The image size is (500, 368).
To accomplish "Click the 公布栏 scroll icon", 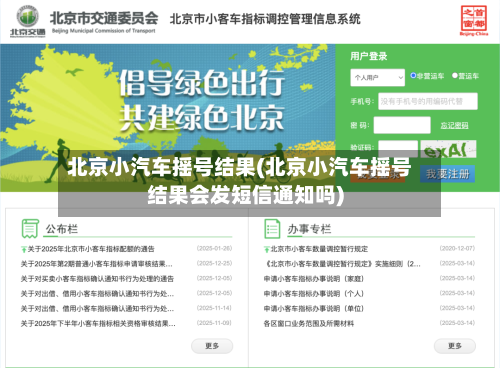I will [x=30, y=228].
